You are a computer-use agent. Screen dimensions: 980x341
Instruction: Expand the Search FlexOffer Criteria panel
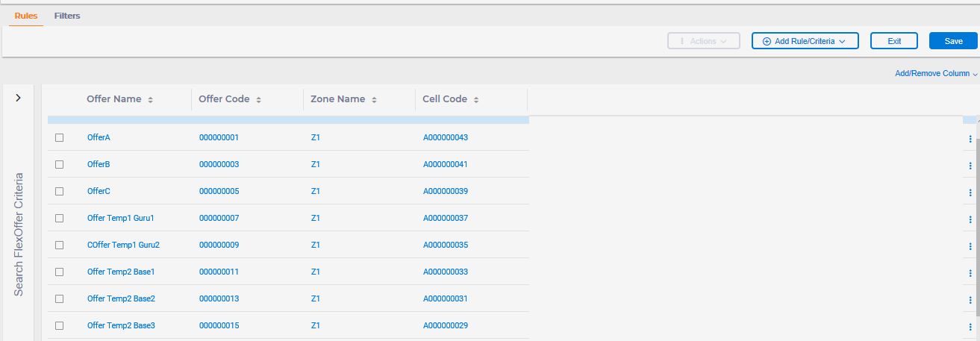tap(18, 98)
